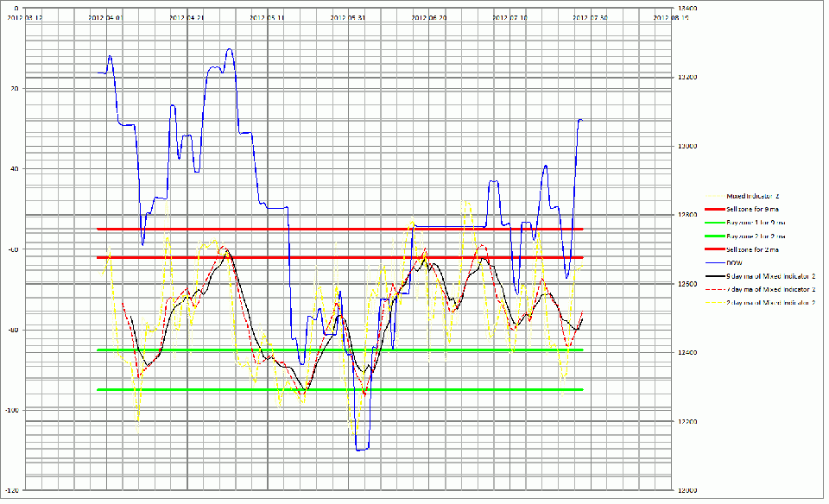Click the date label '2012 03 12'
The width and height of the screenshot is (829, 504).
(25, 17)
